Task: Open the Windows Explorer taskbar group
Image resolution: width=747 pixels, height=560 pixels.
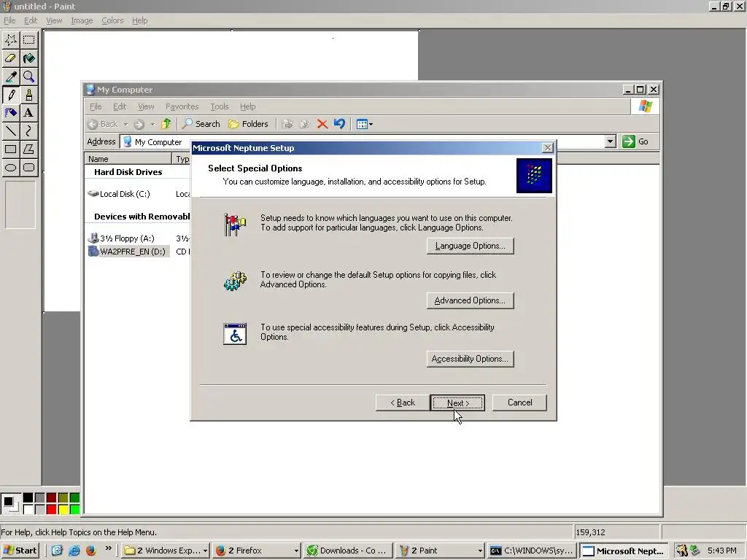Action: [166, 551]
